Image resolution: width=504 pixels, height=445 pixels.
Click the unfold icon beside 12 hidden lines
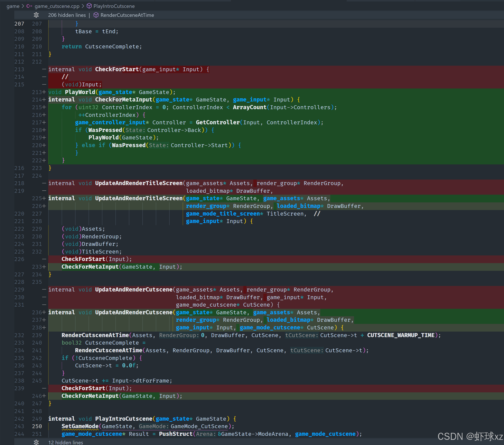(36, 442)
